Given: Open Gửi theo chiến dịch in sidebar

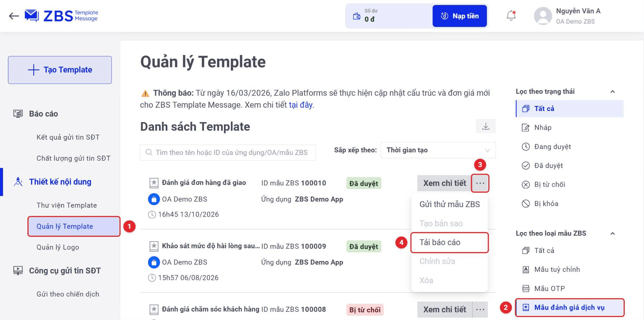Looking at the screenshot, I should tap(68, 294).
